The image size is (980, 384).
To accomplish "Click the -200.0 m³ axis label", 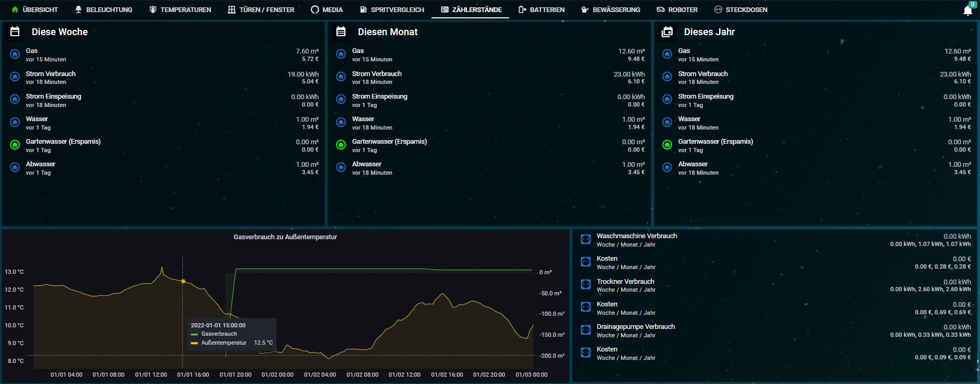I will click(552, 356).
